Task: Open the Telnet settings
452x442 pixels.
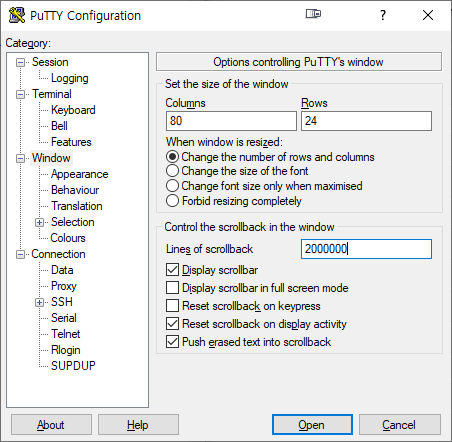Action: pyautogui.click(x=66, y=334)
